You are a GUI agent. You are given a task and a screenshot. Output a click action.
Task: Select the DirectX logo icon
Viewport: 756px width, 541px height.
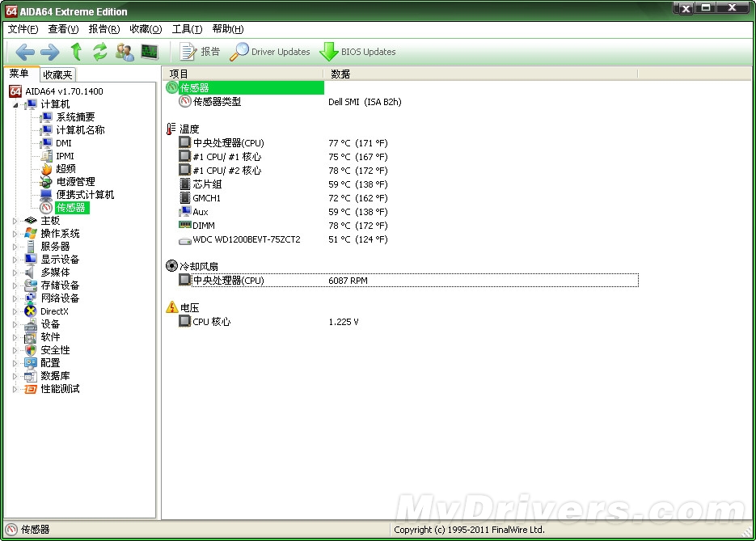(x=31, y=311)
